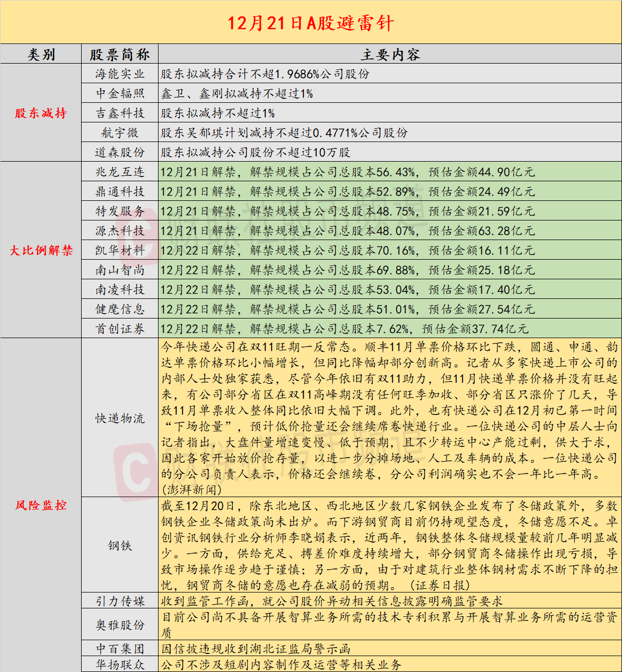Image resolution: width=622 pixels, height=672 pixels.
Task: Select the 类别 column header
Action: [x=41, y=55]
